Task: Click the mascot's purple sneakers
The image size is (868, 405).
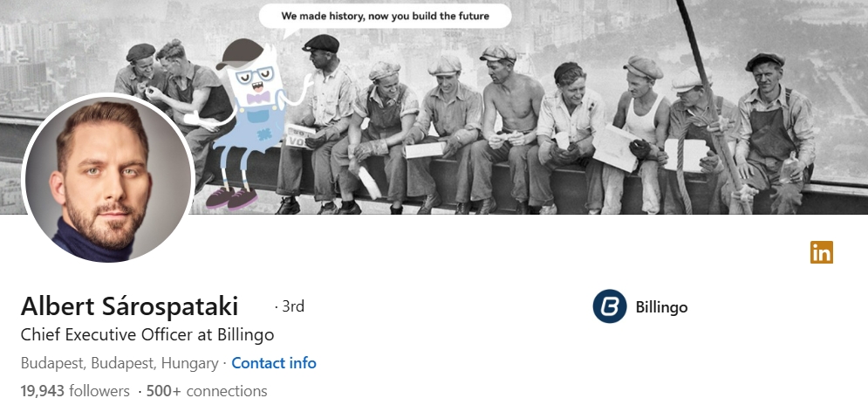Action: pos(231,198)
